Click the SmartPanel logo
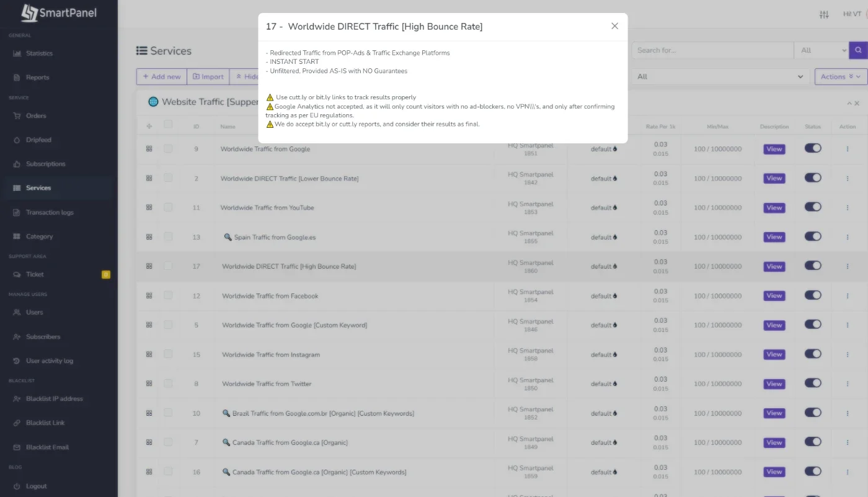The height and width of the screenshot is (497, 868). (x=59, y=13)
